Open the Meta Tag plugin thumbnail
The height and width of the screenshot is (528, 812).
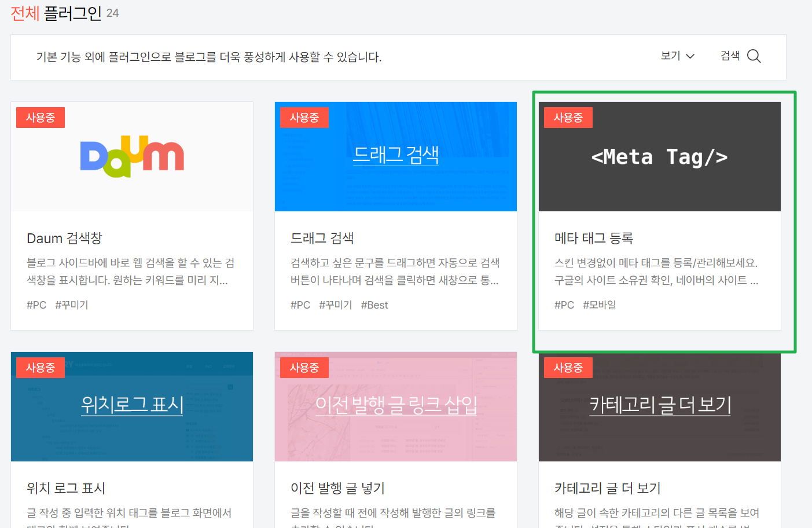[x=660, y=157]
